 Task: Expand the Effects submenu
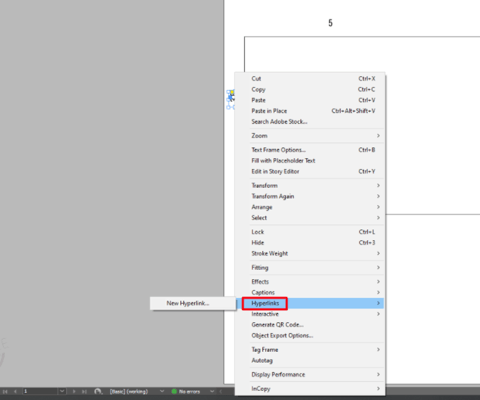point(310,282)
